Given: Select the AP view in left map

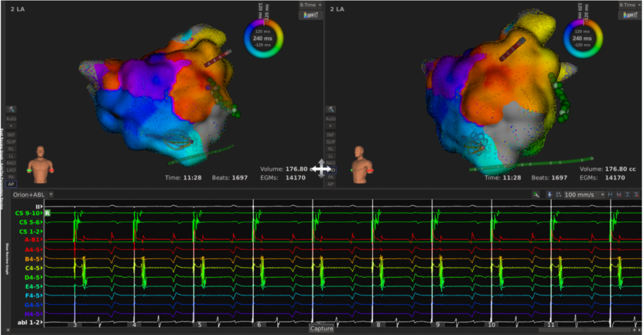Looking at the screenshot, I should click(x=11, y=185).
